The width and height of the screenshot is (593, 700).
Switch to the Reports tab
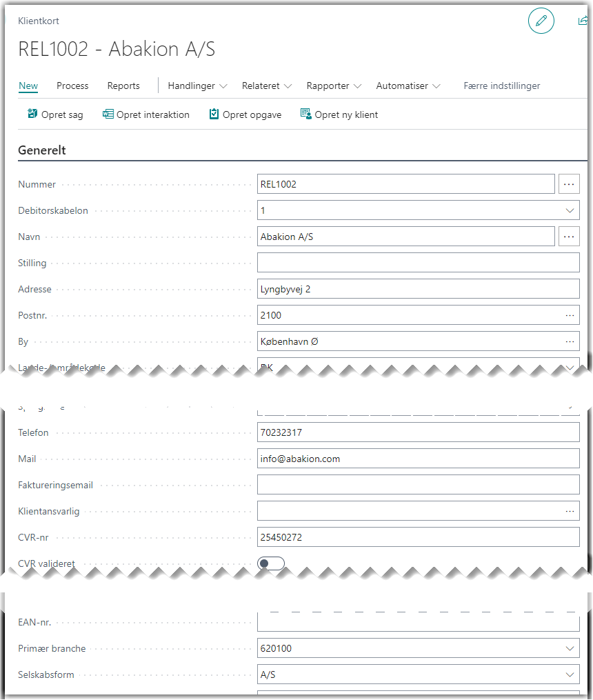(x=123, y=86)
